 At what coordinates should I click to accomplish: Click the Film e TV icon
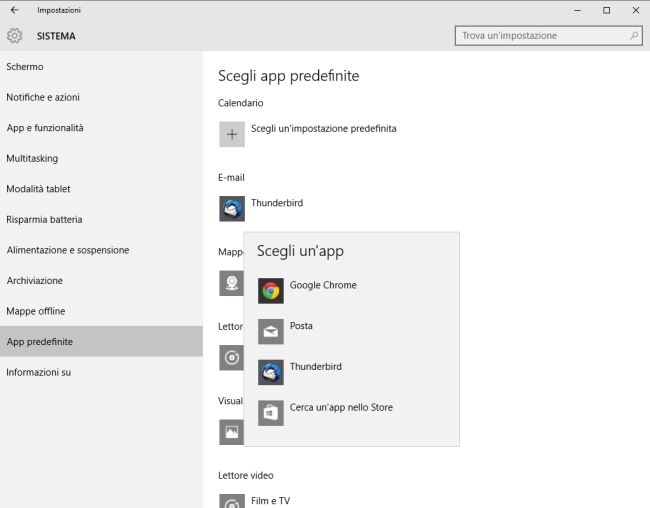(x=232, y=501)
